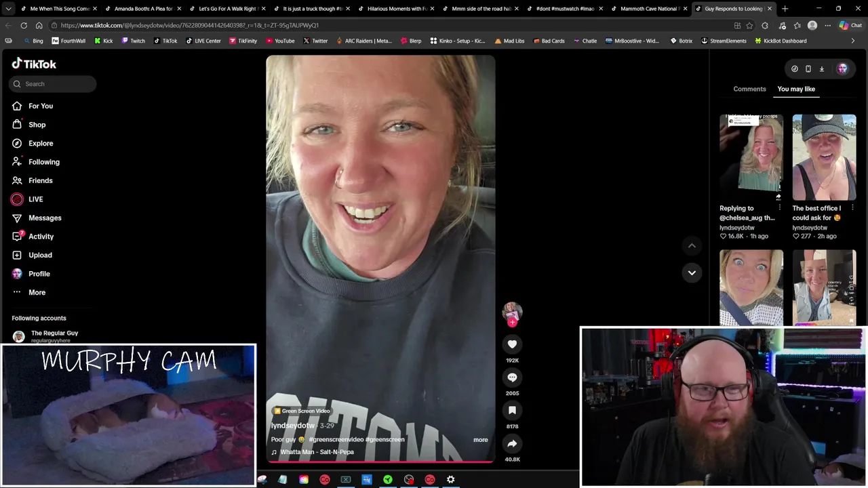Close the 'Guy Responds to Looking' tab
868x488 pixels.
coord(769,9)
